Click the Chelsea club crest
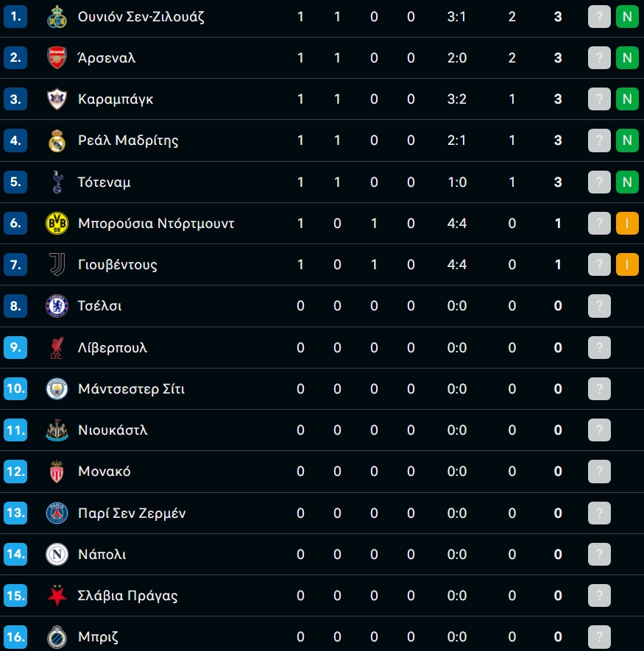Viewport: 644px width, 651px height. click(57, 305)
